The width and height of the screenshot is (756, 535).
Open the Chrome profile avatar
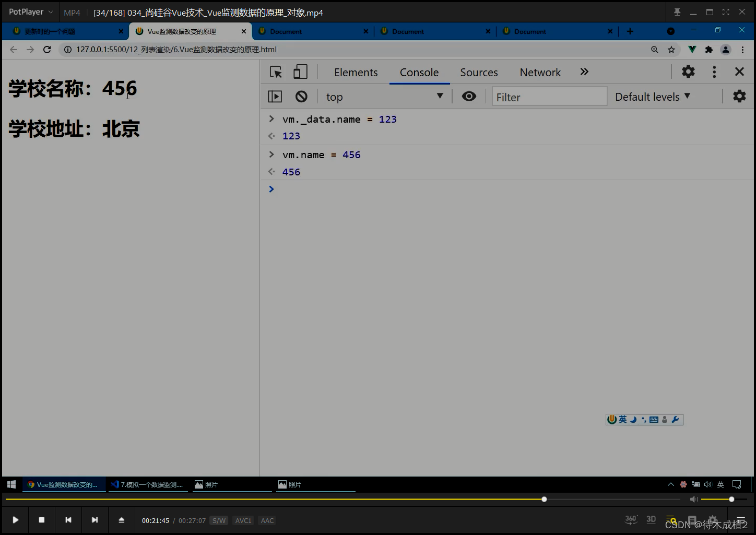pyautogui.click(x=726, y=50)
